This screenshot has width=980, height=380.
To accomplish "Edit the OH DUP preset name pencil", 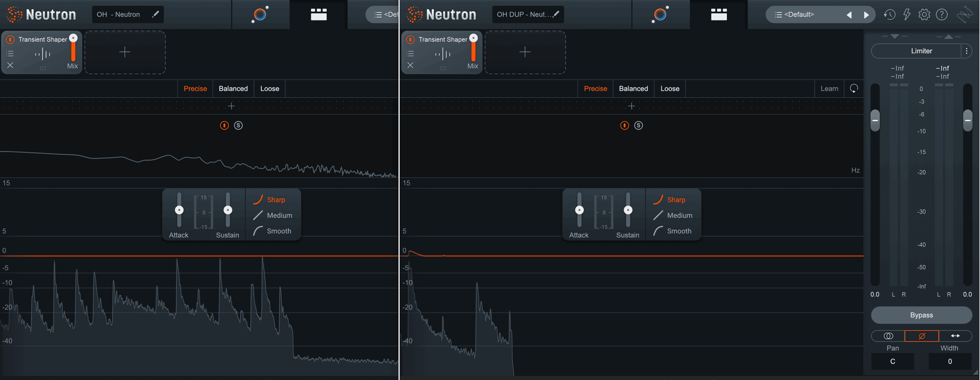I will pos(556,14).
